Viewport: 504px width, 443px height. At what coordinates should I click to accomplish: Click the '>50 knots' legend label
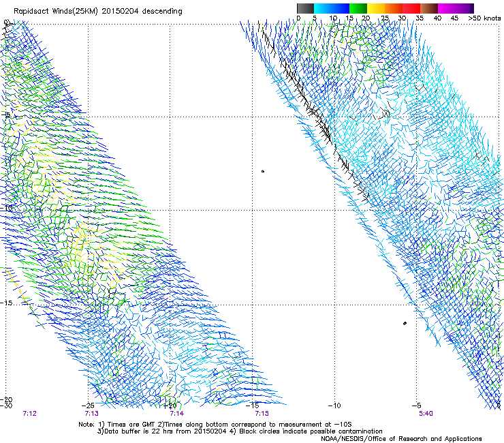pyautogui.click(x=484, y=18)
